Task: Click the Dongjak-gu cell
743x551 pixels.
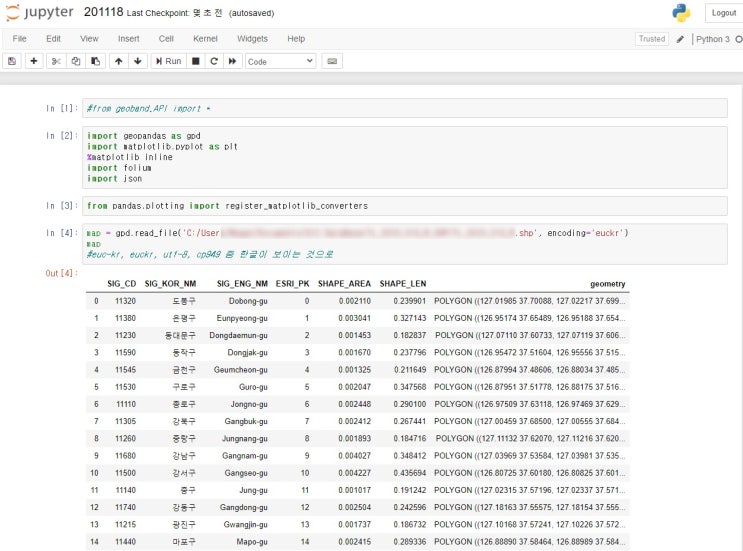Action: click(247, 352)
